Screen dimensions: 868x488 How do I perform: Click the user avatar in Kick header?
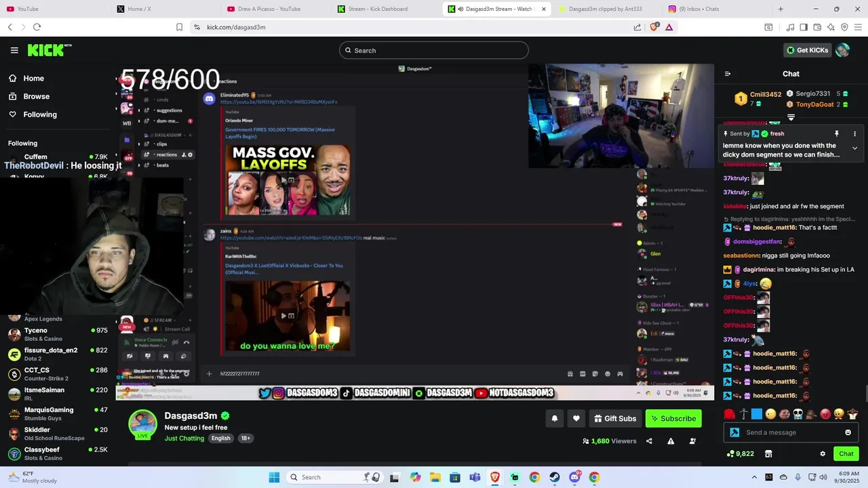coord(843,50)
